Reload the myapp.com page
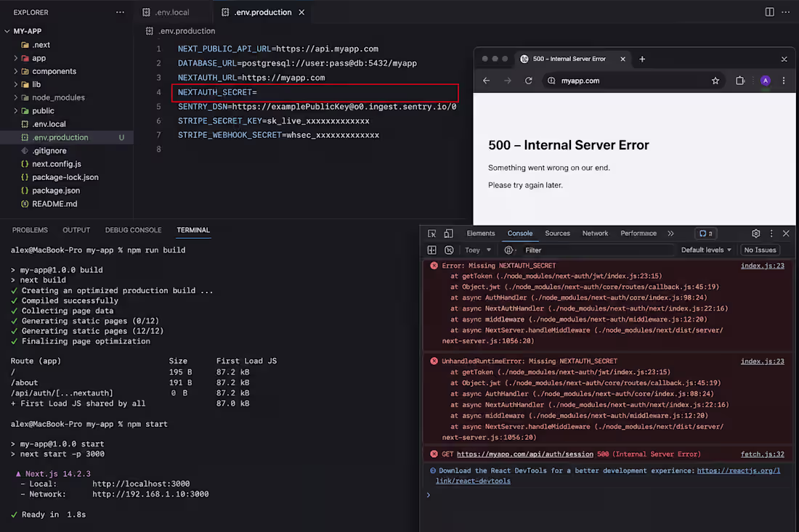 click(528, 81)
